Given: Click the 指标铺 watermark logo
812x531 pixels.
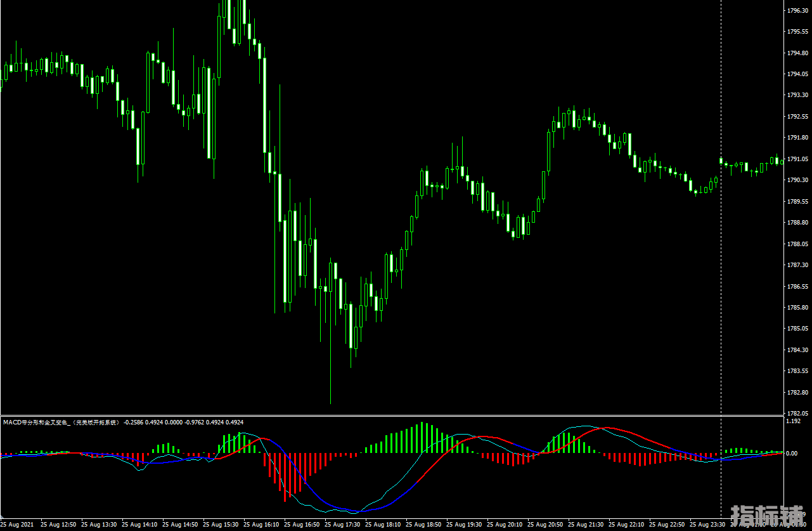Looking at the screenshot, I should (x=768, y=516).
